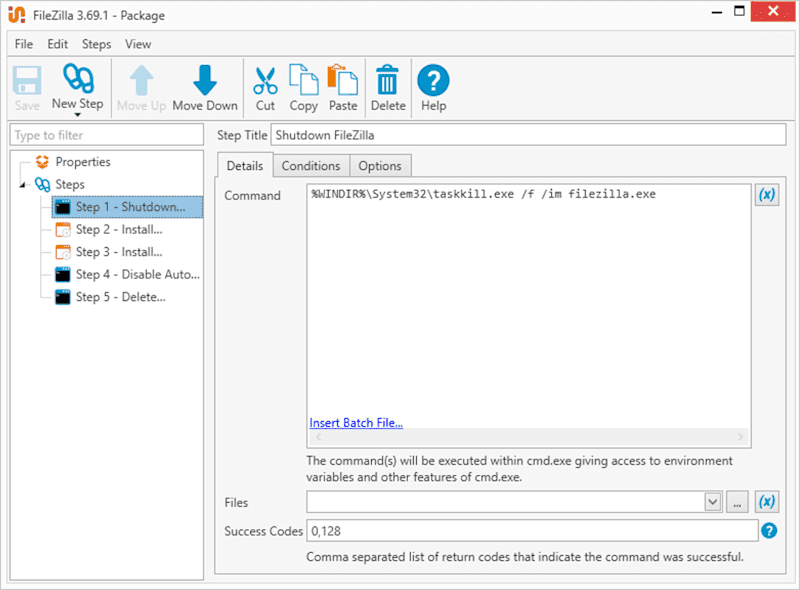
Task: Switch to the Conditions tab
Action: click(x=311, y=166)
